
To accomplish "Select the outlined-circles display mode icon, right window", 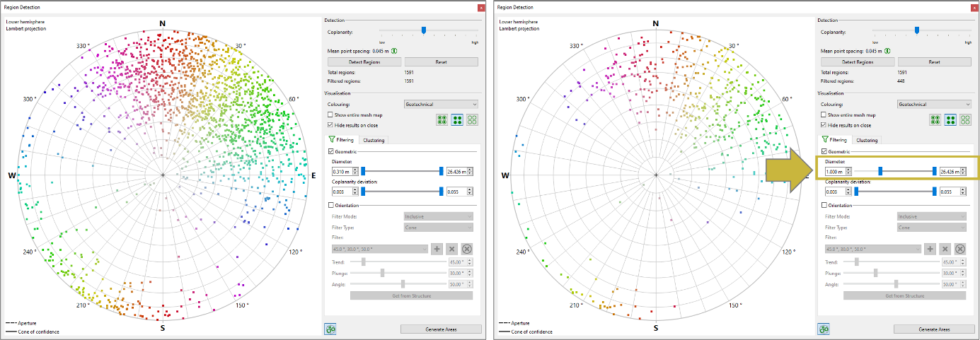I will (966, 120).
